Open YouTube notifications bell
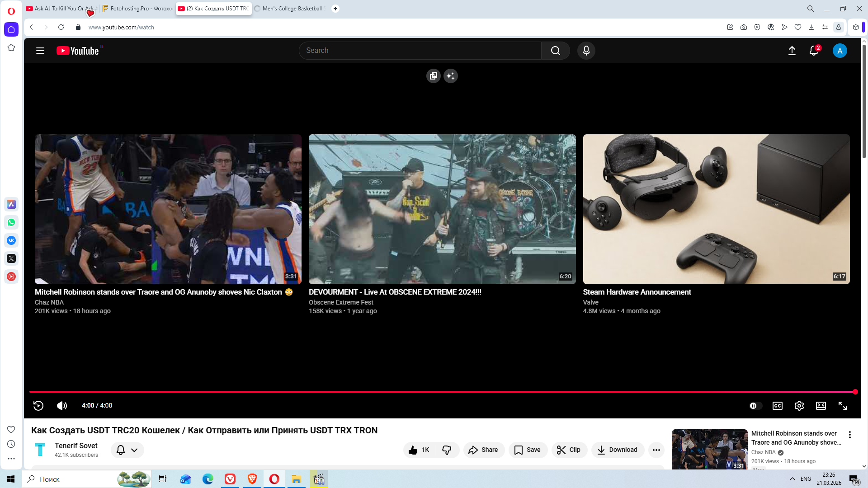 point(814,51)
